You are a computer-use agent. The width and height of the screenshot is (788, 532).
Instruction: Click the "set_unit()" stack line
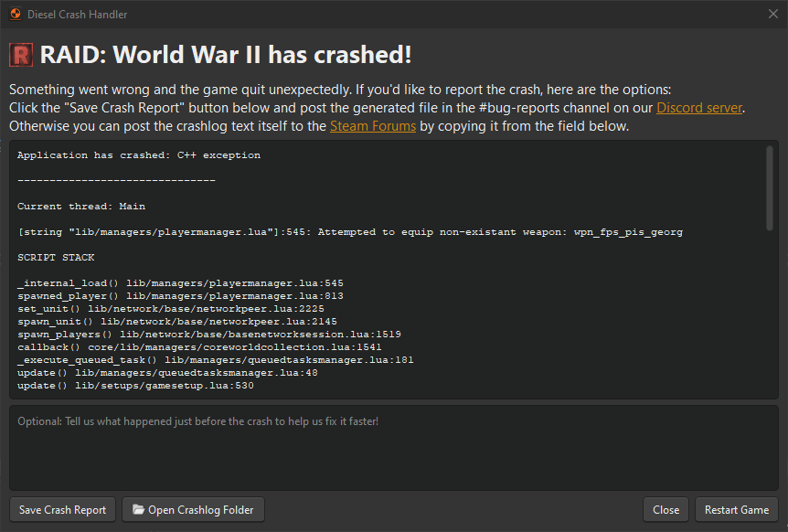(x=171, y=309)
